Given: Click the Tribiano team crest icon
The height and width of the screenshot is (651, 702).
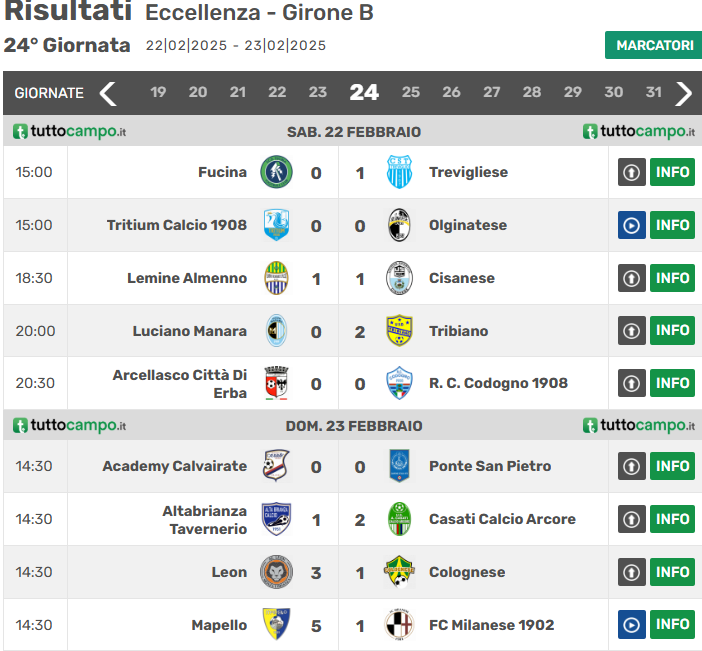Looking at the screenshot, I should 399,330.
